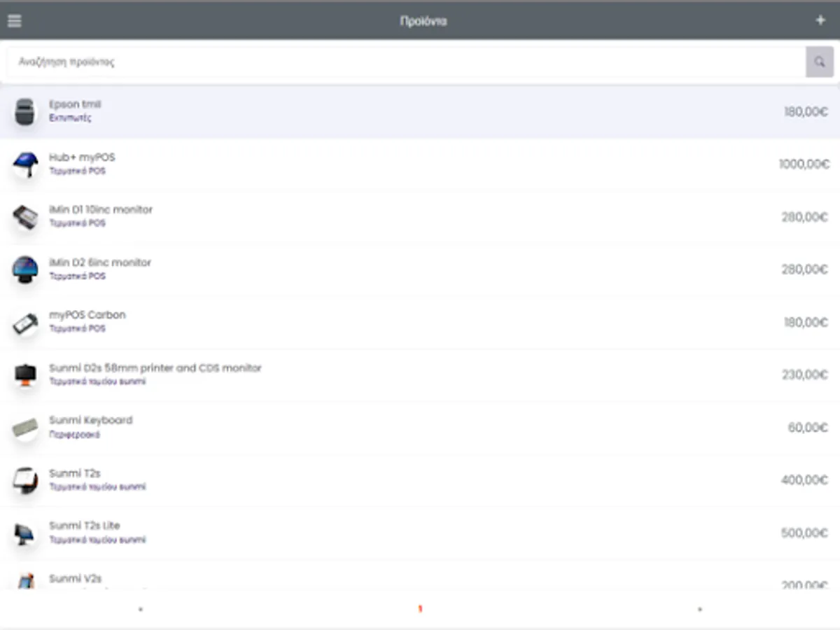
Task: Select the Epson tmiii product name
Action: click(x=75, y=104)
